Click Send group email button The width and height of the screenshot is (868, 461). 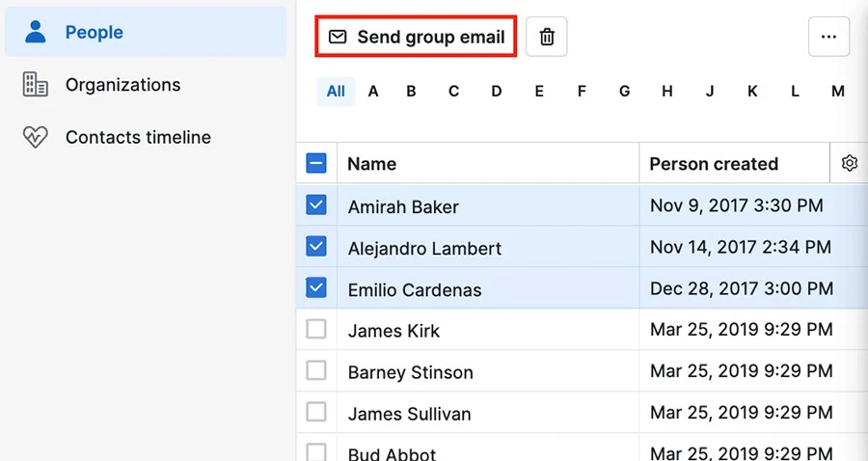416,37
